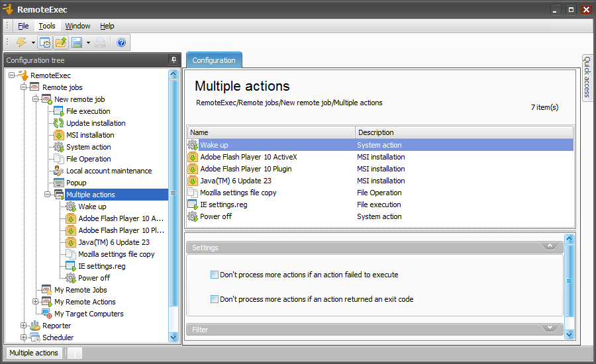This screenshot has width=596, height=364.
Task: Click Power off gear icon in tree
Action: coord(71,278)
